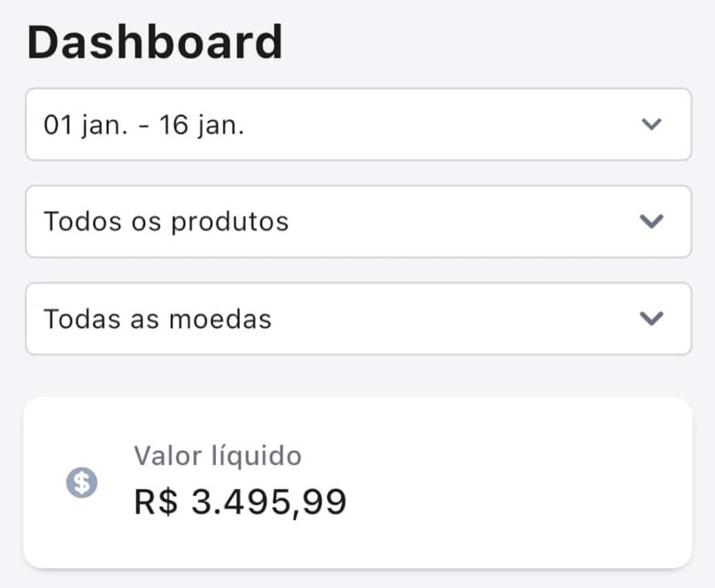The image size is (715, 588).
Task: Click the 'R$' currency symbol in the amount
Action: pos(156,502)
